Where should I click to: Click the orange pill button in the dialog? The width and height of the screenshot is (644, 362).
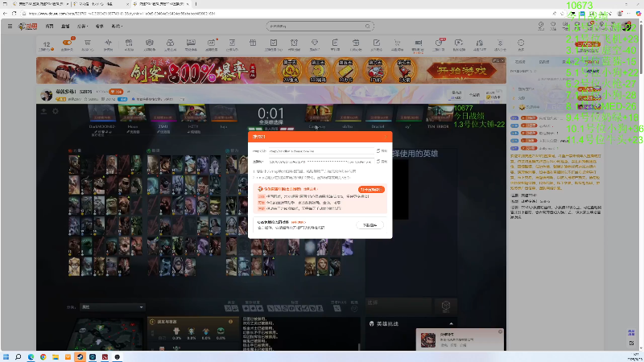click(x=371, y=190)
